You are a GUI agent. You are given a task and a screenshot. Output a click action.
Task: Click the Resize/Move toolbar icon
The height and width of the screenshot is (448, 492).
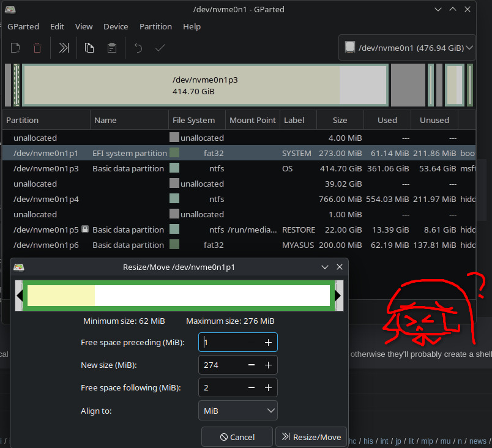point(64,48)
